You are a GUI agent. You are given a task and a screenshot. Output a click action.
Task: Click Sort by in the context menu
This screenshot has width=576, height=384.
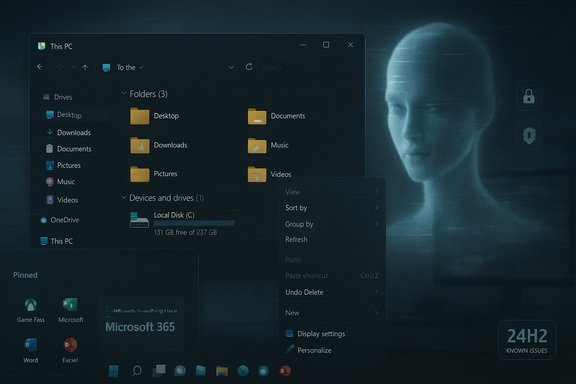[x=296, y=208]
